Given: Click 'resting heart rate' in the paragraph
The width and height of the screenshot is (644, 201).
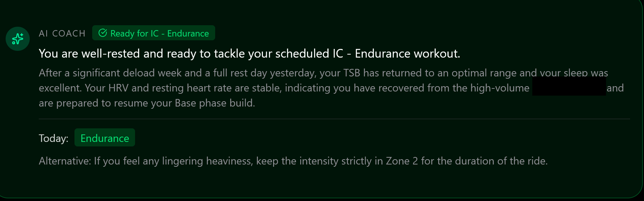Looking at the screenshot, I should [x=186, y=88].
